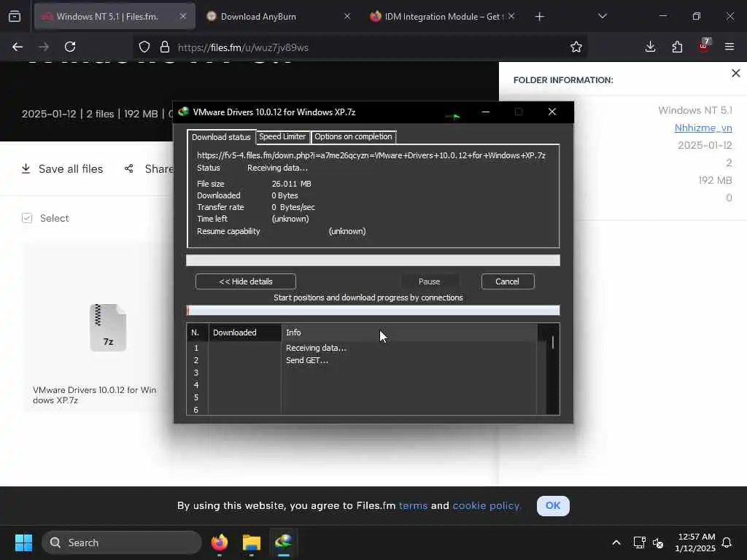Bookmark this page with star icon
This screenshot has height=560, width=747.
(x=576, y=47)
